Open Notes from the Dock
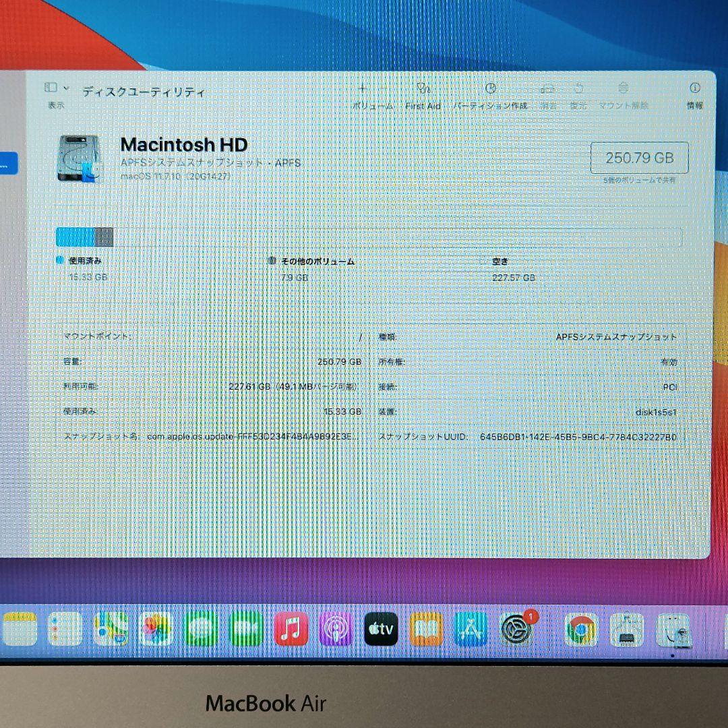This screenshot has height=728, width=728. (20, 629)
